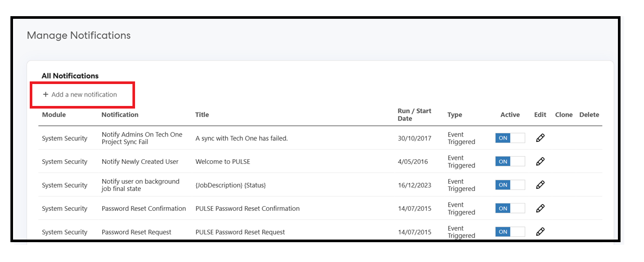Select the Welcome to PULSE title cell
Viewport: 644px width, 262px height.
(x=223, y=162)
